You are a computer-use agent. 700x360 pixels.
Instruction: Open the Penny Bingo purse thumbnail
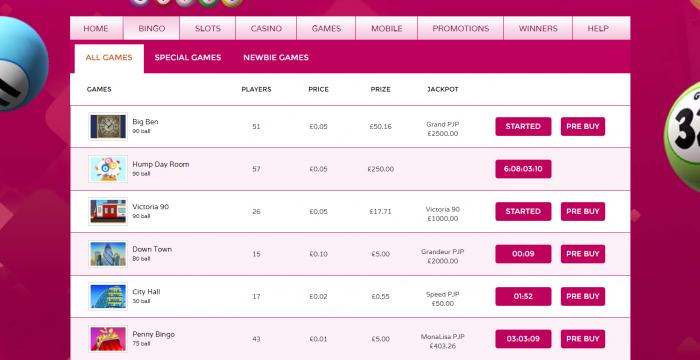(108, 339)
